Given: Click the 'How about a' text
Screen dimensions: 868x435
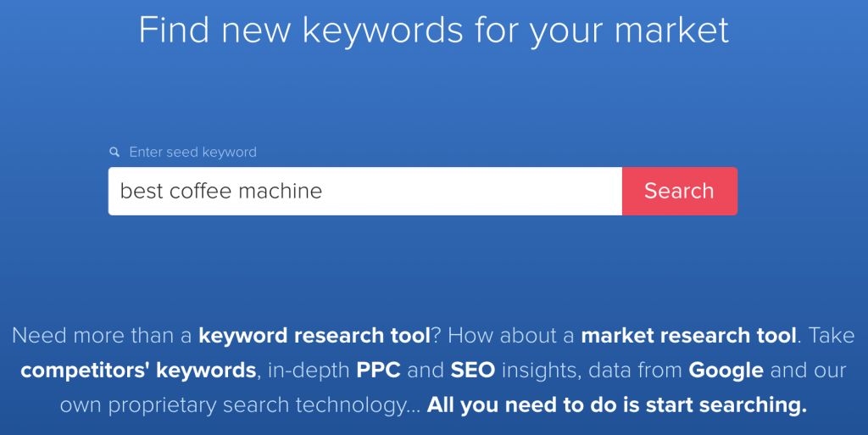Looking at the screenshot, I should click(x=511, y=336).
